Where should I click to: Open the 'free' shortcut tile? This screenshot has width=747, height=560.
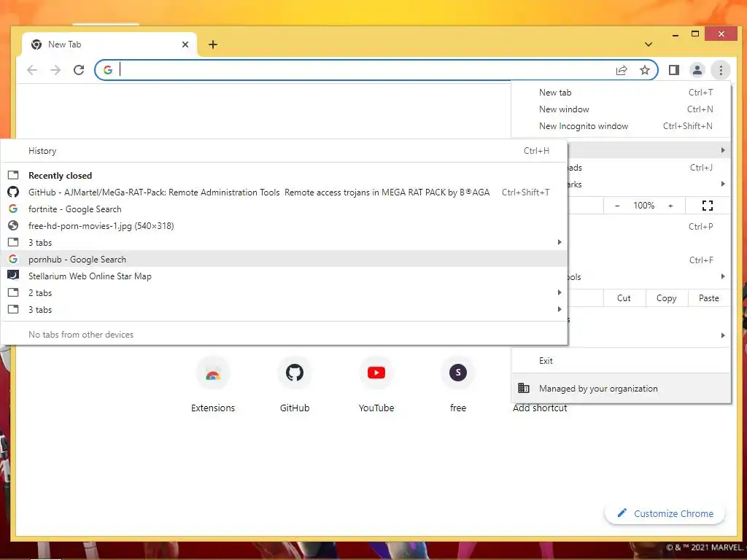pyautogui.click(x=458, y=385)
